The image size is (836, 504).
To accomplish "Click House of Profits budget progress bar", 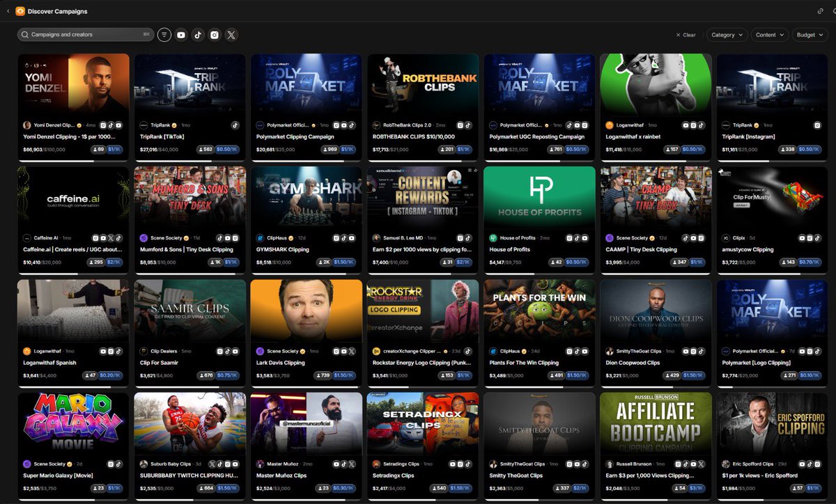I will 539,274.
